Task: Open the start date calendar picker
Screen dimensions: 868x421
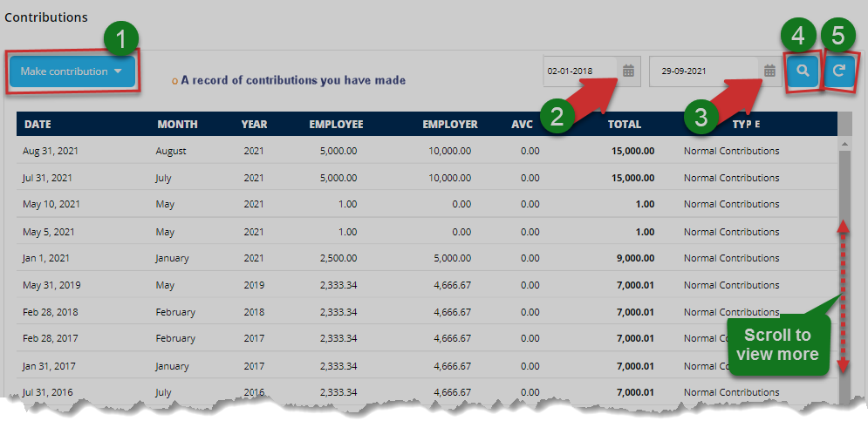Action: pos(629,71)
